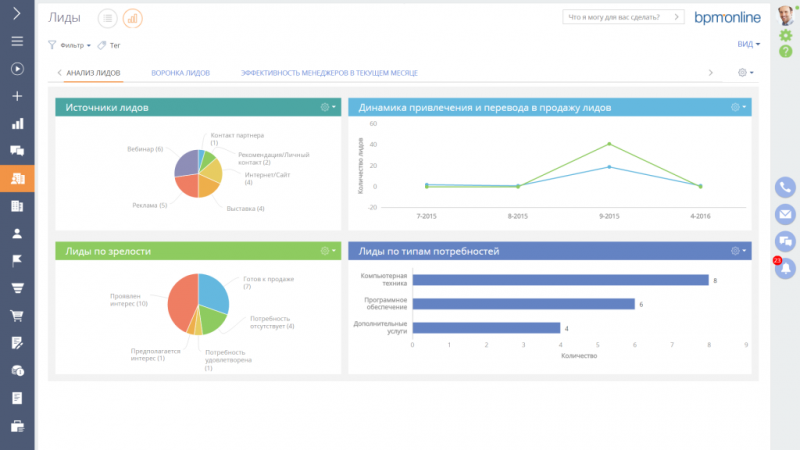Click the plus add icon in sidebar
Screen dimensions: 800x450
pyautogui.click(x=17, y=96)
